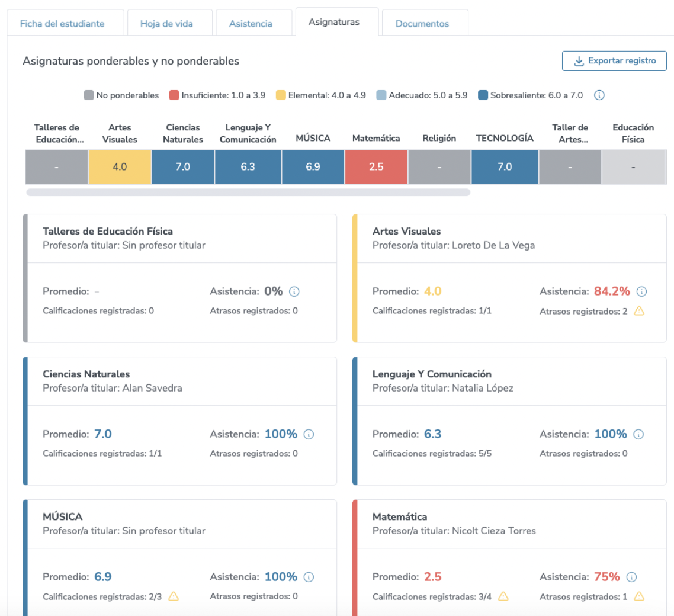Viewport: 674px width, 616px height.
Task: Click the Promedio 7.0 value in Ciencias Naturales
Action: point(103,434)
